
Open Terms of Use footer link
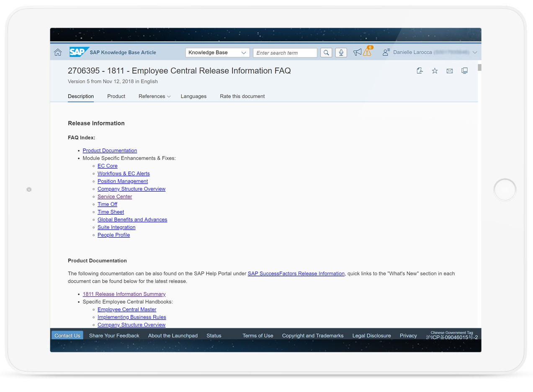[x=258, y=336]
